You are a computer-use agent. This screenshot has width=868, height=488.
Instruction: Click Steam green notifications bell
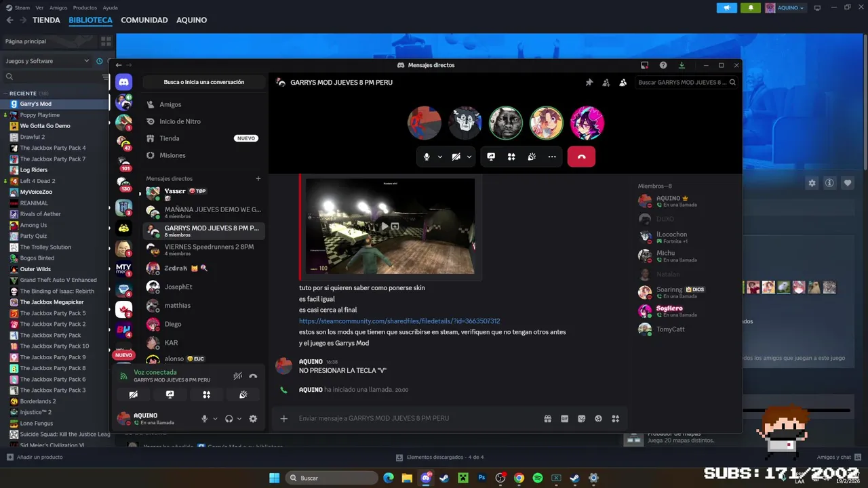751,7
